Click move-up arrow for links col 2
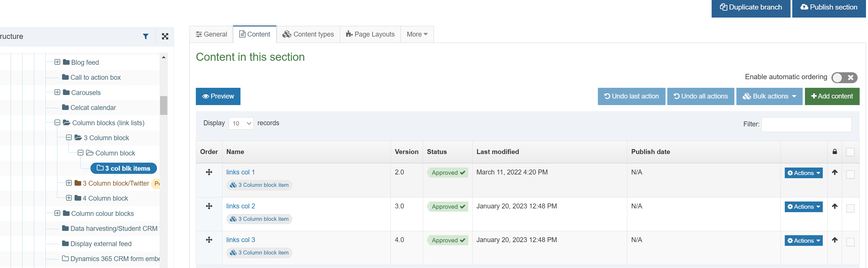The width and height of the screenshot is (868, 268). (x=834, y=206)
